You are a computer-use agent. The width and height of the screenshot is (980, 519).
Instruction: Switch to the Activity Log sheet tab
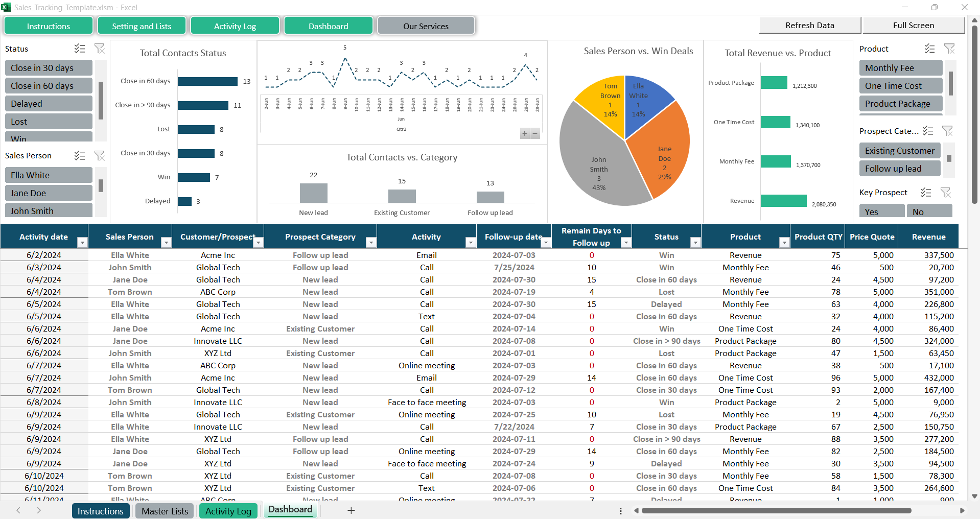click(228, 511)
